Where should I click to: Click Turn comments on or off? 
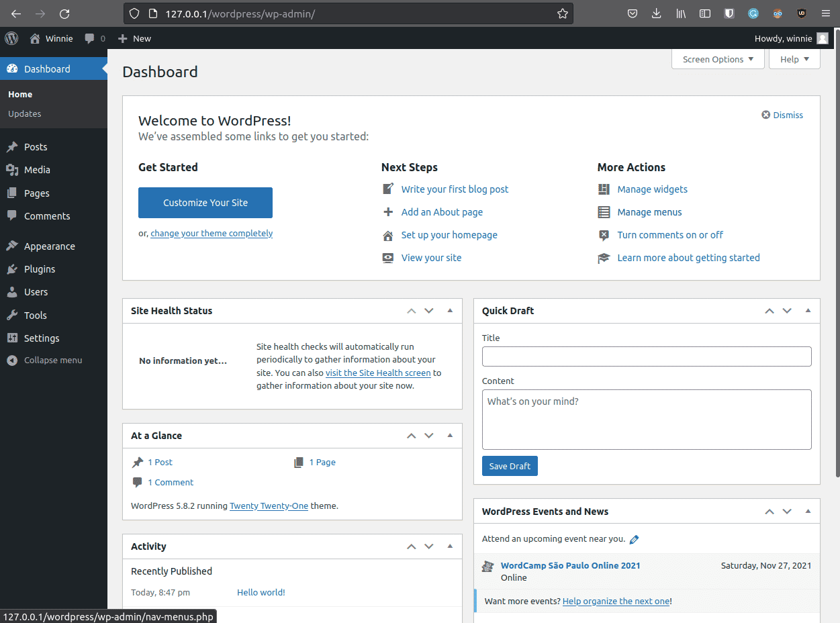click(x=670, y=235)
